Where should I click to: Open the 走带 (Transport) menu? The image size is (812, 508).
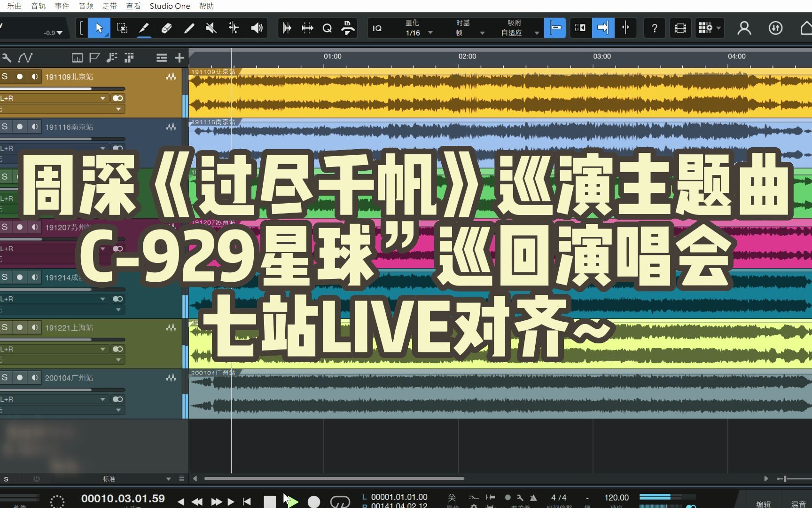(x=109, y=6)
